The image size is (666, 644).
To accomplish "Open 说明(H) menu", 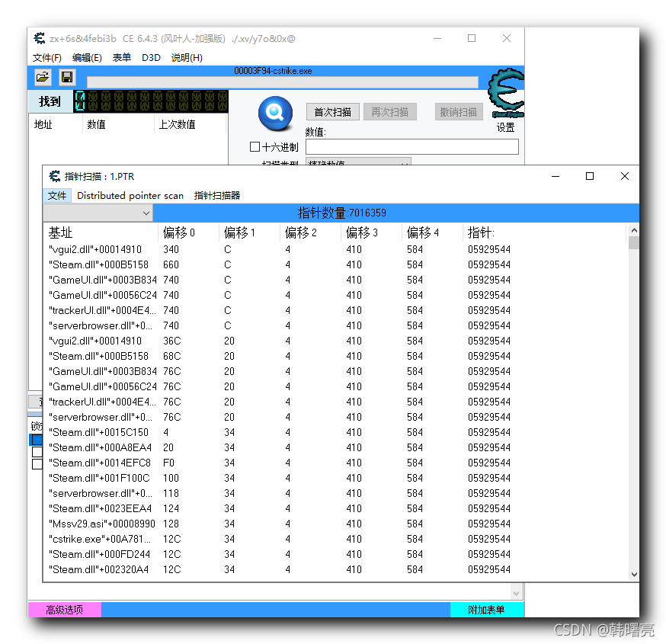I will tap(187, 58).
